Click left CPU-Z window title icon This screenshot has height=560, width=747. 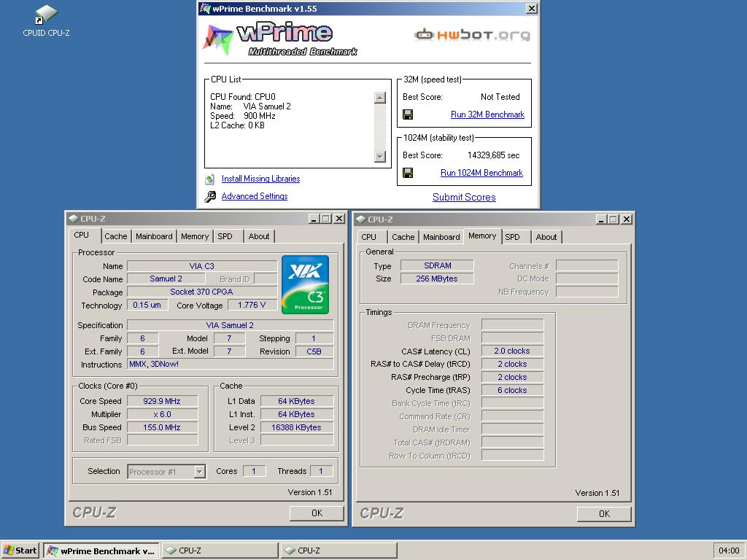click(74, 219)
